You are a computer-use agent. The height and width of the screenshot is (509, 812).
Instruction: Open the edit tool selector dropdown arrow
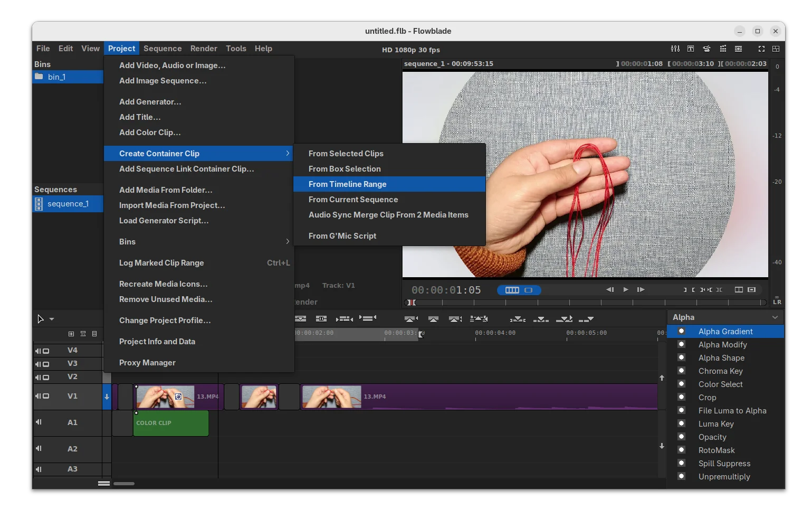[x=52, y=319]
